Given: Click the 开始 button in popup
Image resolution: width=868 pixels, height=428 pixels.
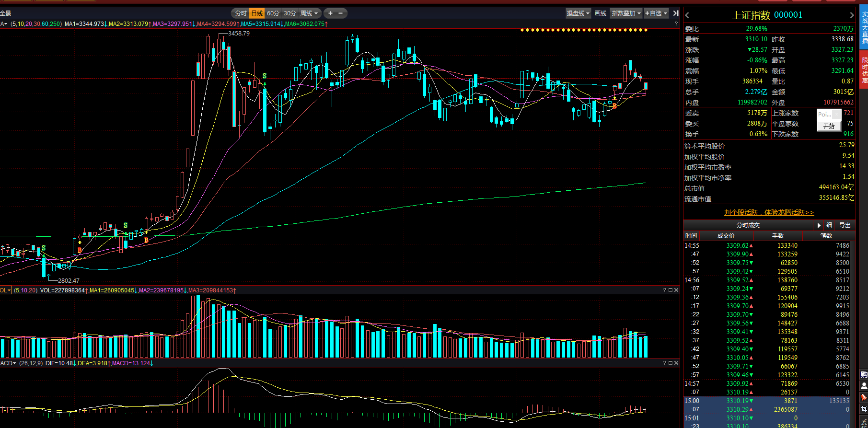Looking at the screenshot, I should [x=829, y=126].
